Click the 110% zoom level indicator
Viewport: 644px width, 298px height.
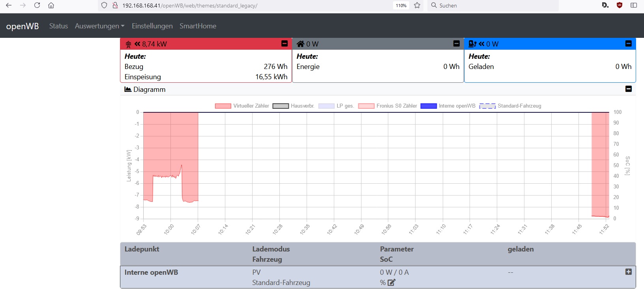tap(401, 6)
